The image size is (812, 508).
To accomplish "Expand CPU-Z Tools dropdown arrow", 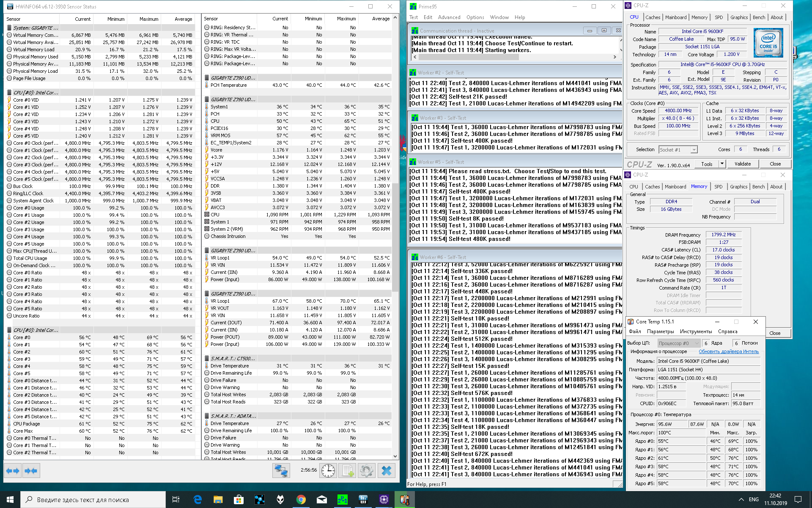I will (x=722, y=164).
